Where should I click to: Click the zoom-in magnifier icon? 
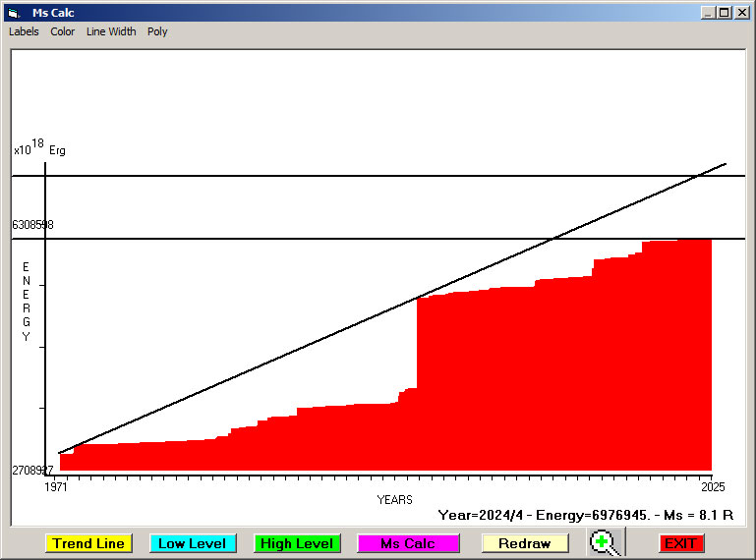[607, 542]
